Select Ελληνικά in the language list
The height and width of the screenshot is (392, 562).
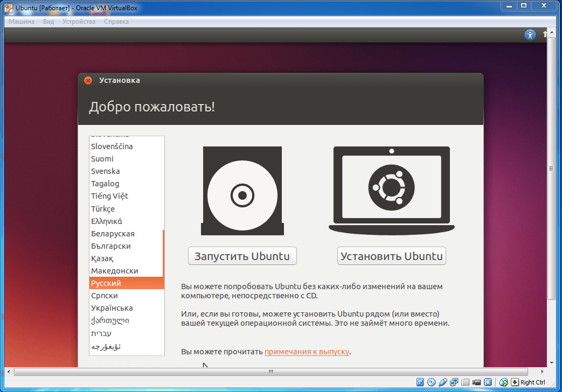[x=126, y=221]
